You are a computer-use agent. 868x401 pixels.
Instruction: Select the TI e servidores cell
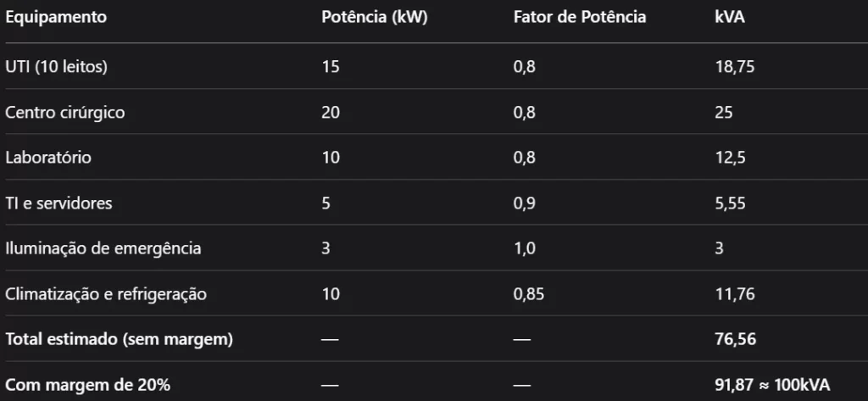coord(58,203)
